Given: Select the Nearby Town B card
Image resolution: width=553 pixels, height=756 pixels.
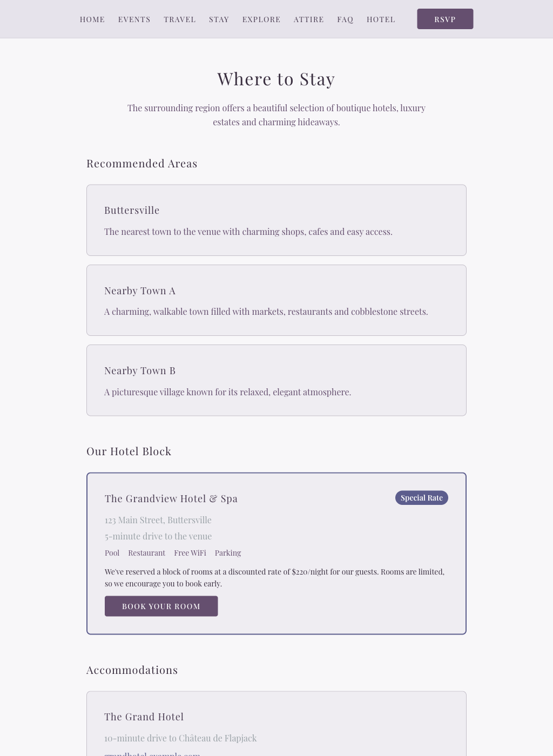Looking at the screenshot, I should pos(276,380).
